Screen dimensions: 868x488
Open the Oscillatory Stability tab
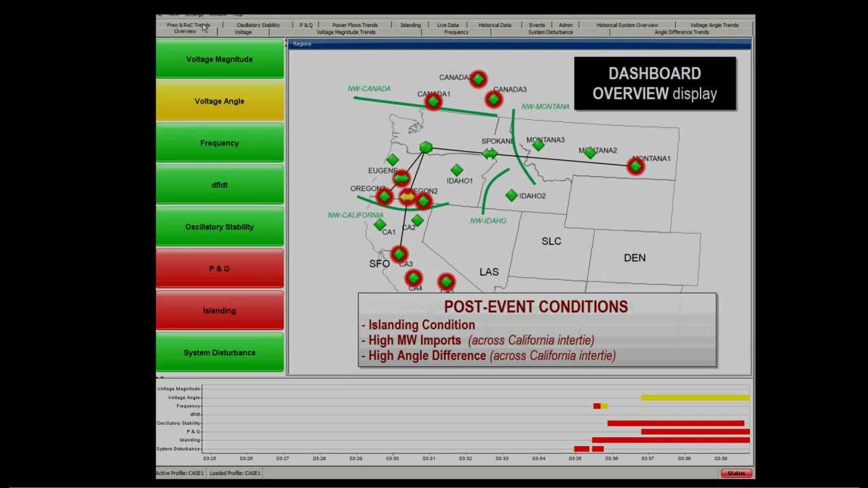[x=258, y=25]
